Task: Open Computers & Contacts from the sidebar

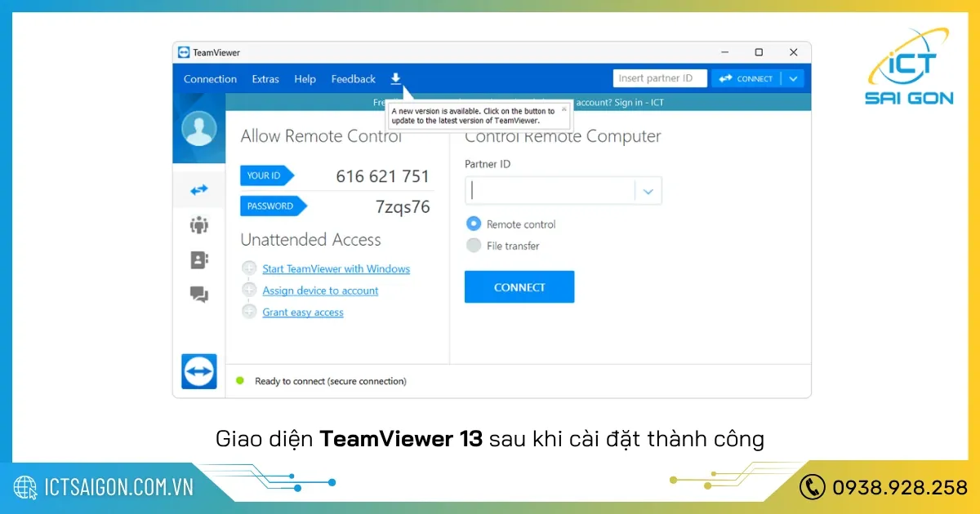Action: (x=198, y=259)
